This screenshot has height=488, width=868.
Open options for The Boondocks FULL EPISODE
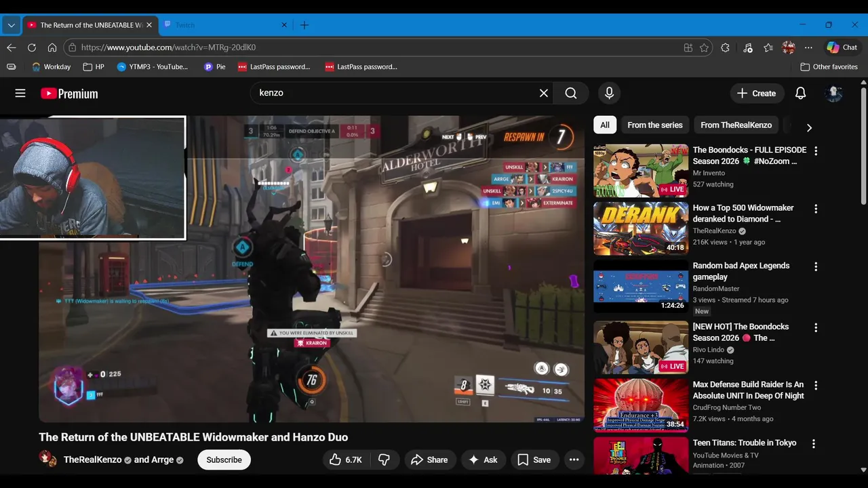click(x=816, y=150)
